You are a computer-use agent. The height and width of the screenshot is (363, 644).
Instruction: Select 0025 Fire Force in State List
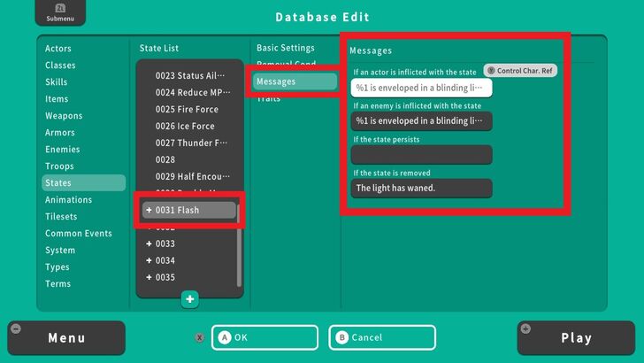point(185,109)
